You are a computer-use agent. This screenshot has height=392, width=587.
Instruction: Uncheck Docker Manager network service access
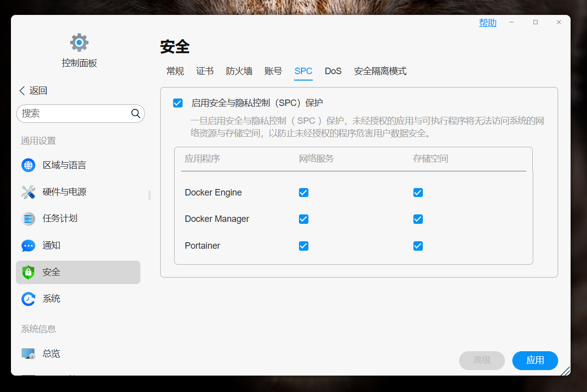click(303, 219)
